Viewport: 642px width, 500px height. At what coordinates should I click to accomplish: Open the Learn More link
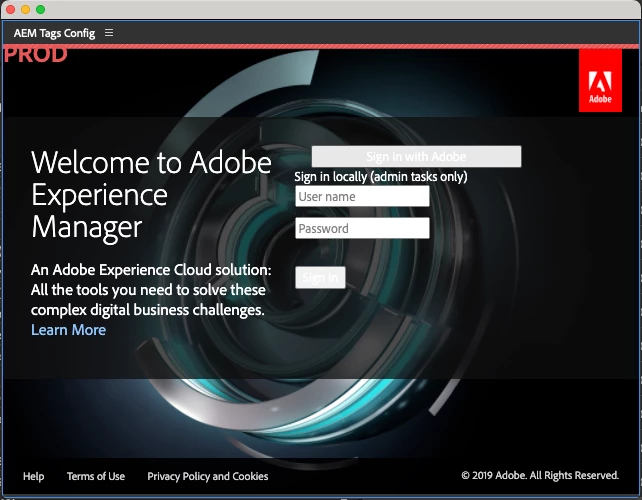click(x=68, y=330)
